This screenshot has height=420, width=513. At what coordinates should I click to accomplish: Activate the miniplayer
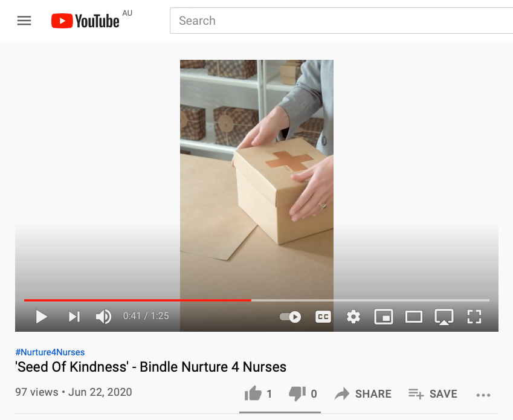(384, 317)
